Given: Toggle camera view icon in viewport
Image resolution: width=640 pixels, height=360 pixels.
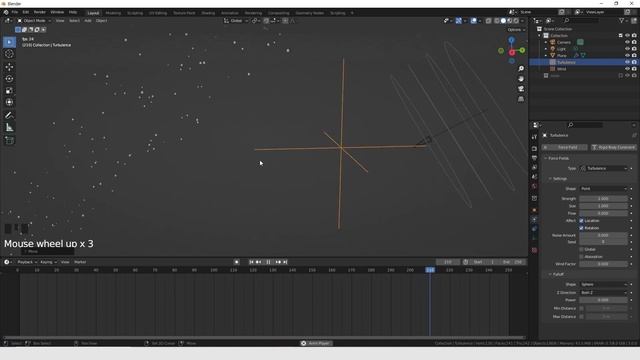Looking at the screenshot, I should [x=521, y=89].
